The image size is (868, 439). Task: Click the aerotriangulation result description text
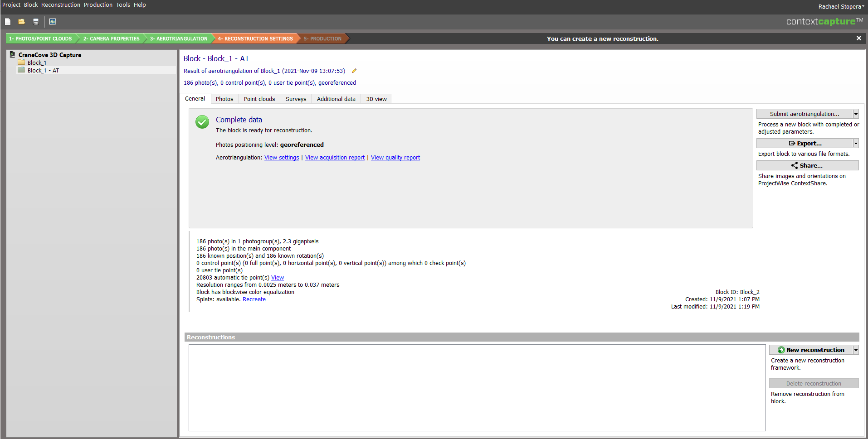pos(264,71)
